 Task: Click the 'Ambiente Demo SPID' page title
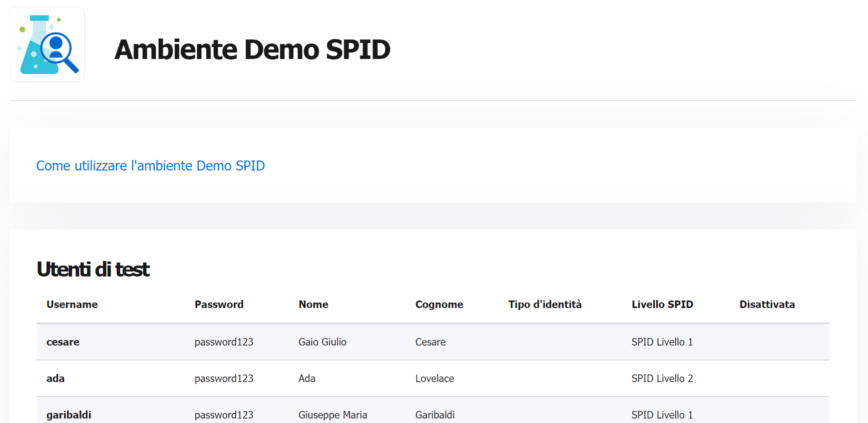point(252,49)
